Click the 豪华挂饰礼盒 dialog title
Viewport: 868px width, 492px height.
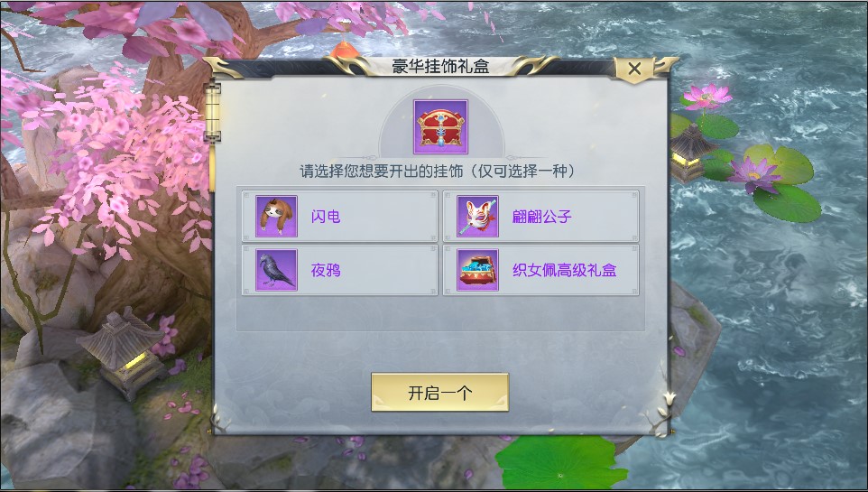pyautogui.click(x=440, y=67)
